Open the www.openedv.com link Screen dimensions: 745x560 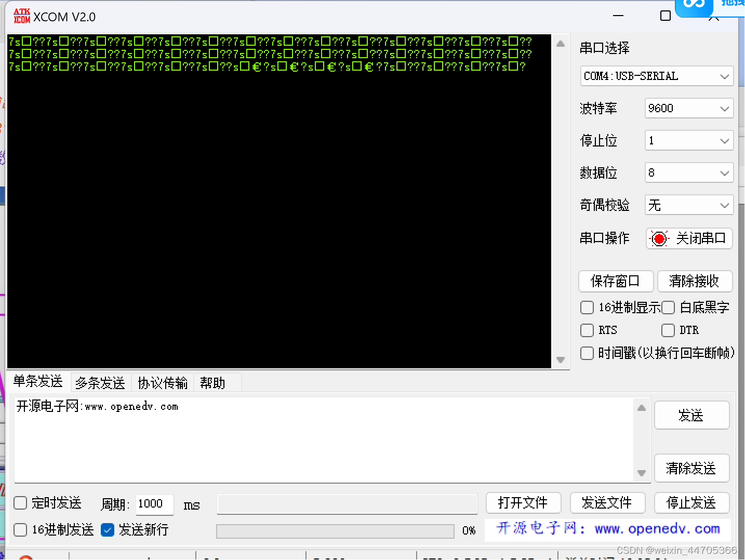pyautogui.click(x=657, y=528)
